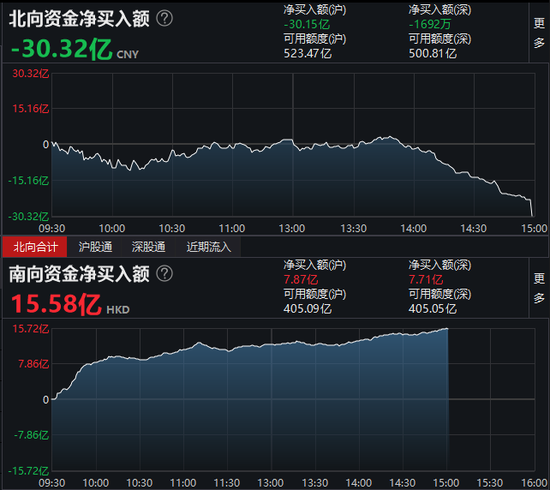This screenshot has width=550, height=490.
Task: Click the help icon beside 北向资金净买入额
Action: click(164, 18)
